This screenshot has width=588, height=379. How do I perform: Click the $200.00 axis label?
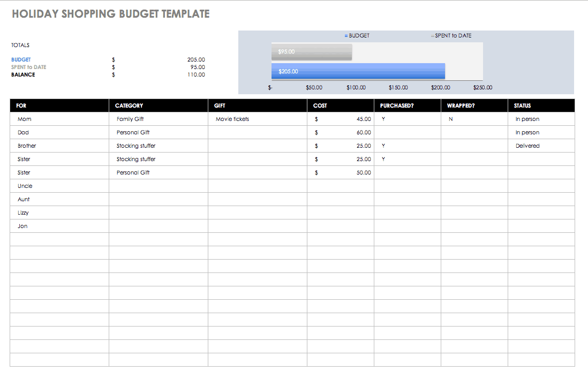[441, 87]
